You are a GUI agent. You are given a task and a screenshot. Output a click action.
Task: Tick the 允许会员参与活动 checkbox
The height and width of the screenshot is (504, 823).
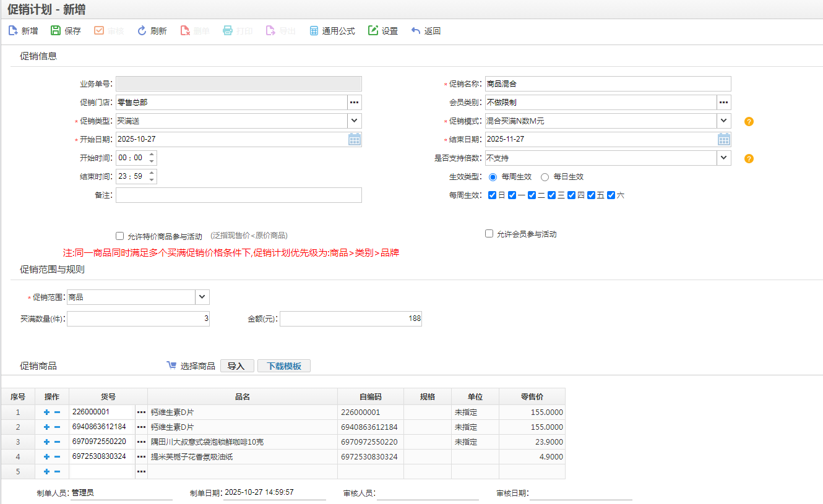489,234
